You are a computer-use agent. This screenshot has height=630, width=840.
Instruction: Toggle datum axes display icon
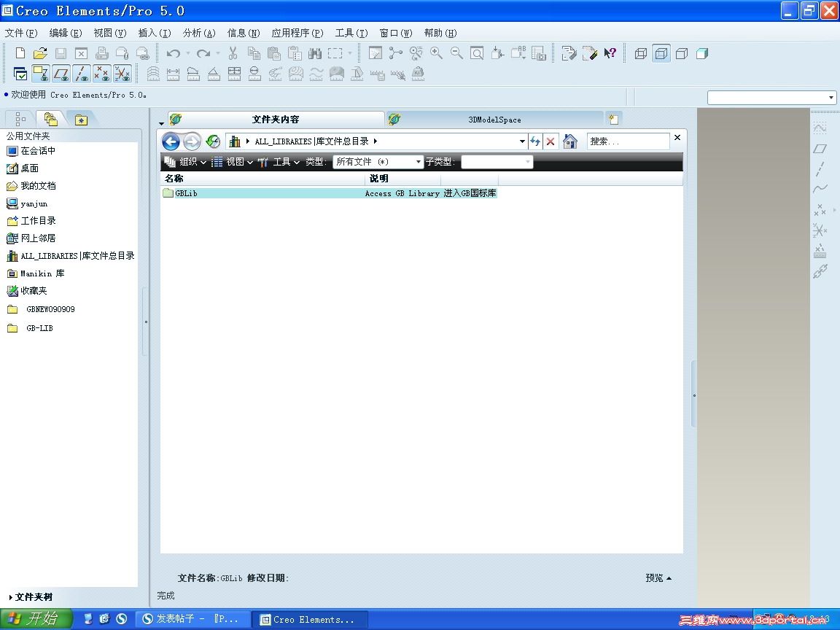point(82,74)
